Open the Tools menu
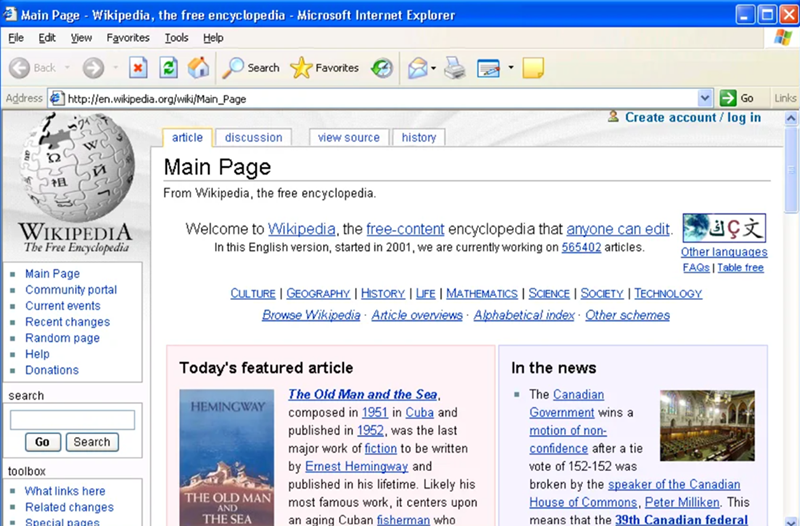 (x=177, y=38)
